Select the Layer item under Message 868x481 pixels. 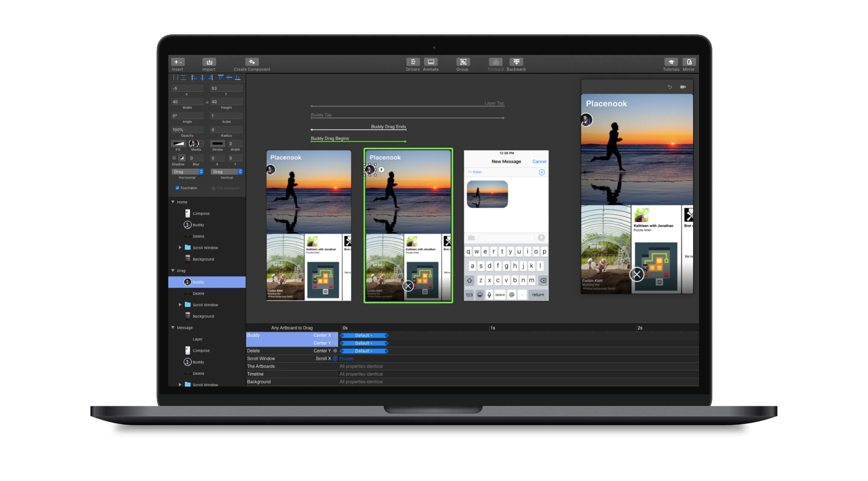point(206,339)
